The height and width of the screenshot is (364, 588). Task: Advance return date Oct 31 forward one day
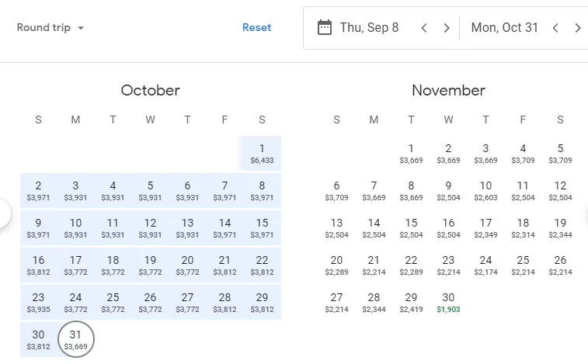[x=577, y=28]
